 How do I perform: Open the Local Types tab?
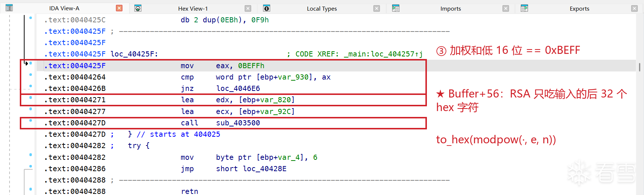coord(322,8)
